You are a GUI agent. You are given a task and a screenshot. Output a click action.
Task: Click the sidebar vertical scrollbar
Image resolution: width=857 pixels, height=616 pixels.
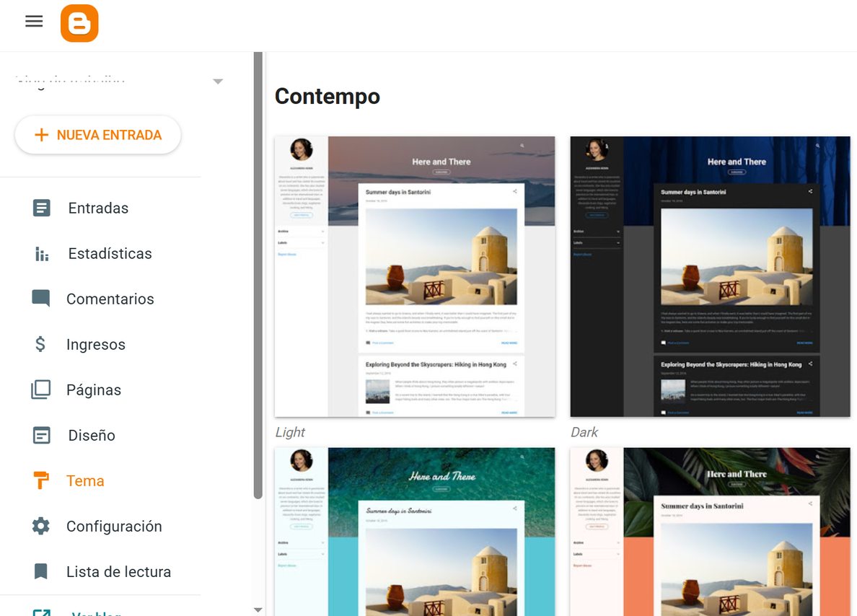click(x=258, y=275)
